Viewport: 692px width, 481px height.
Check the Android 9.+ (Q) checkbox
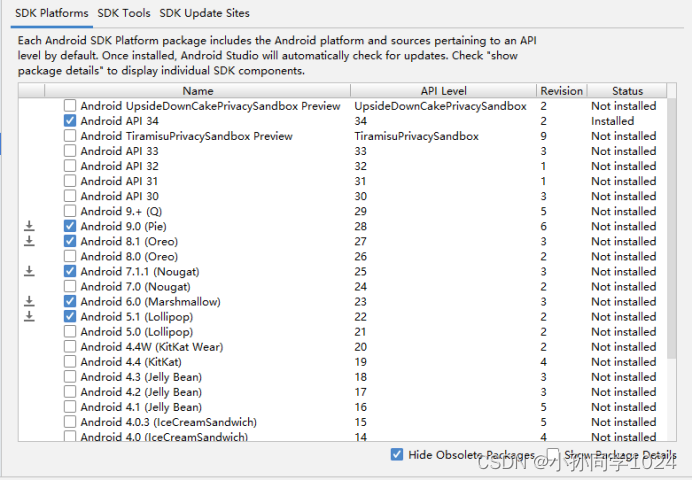[70, 211]
